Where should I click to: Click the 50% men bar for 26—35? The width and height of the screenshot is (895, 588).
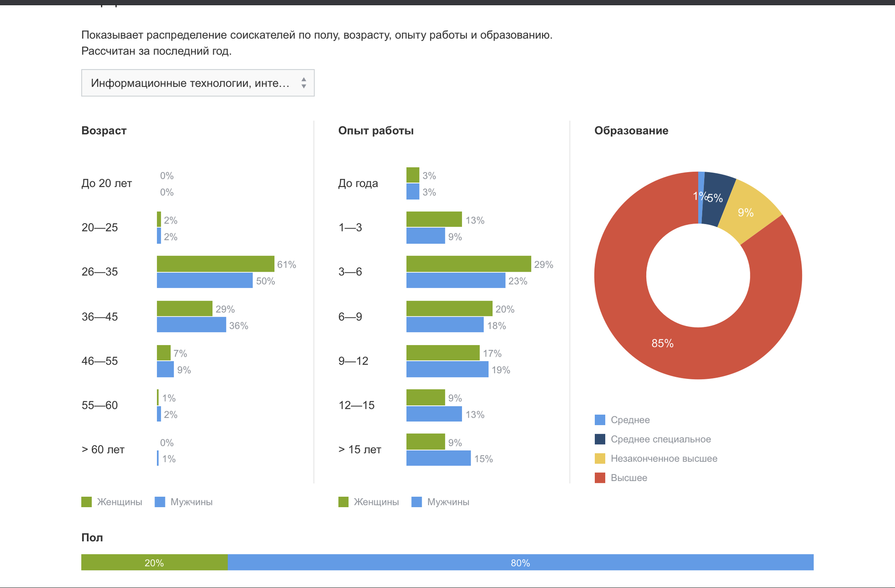pyautogui.click(x=205, y=280)
